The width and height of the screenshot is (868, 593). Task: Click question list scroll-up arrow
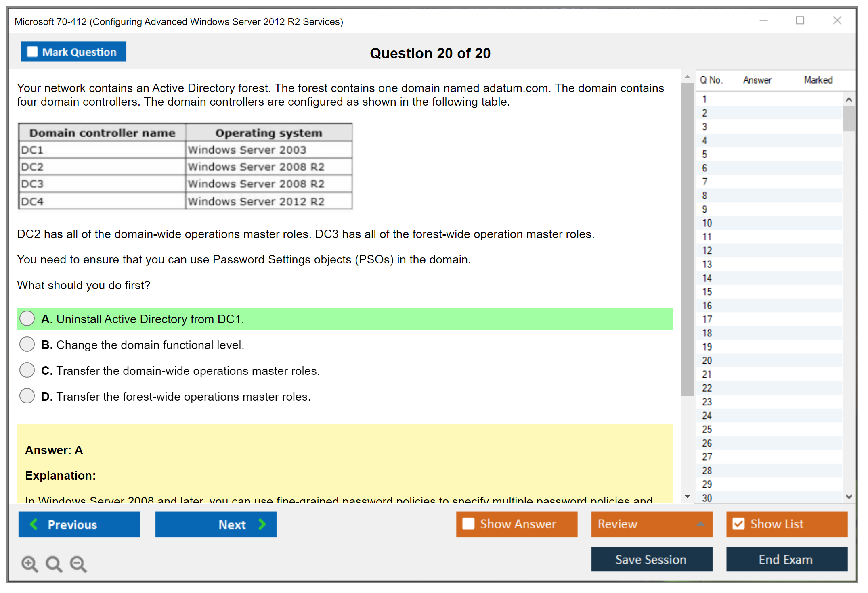click(x=849, y=100)
